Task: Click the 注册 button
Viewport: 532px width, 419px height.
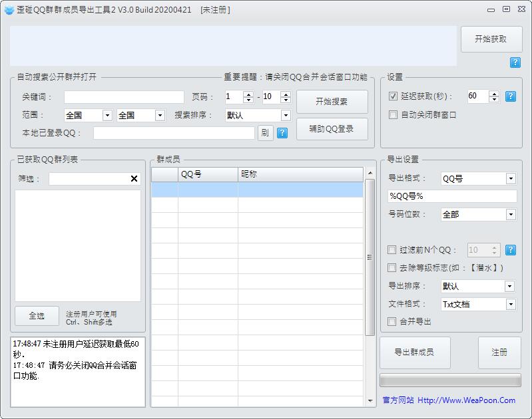Action: [499, 352]
